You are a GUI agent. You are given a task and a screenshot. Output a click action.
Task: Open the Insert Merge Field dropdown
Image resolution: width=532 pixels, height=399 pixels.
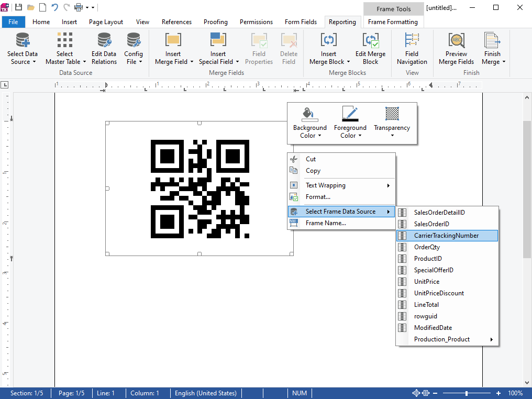(173, 47)
